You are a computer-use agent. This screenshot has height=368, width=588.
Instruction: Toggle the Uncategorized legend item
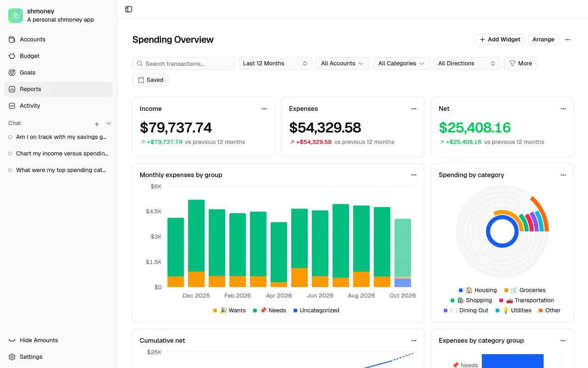[x=316, y=310]
